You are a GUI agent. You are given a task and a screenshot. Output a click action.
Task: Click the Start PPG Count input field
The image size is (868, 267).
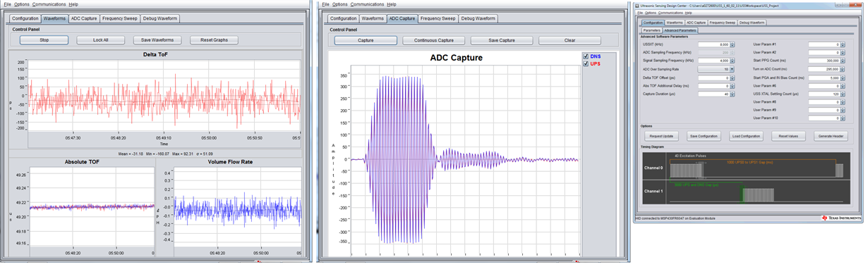click(x=824, y=61)
